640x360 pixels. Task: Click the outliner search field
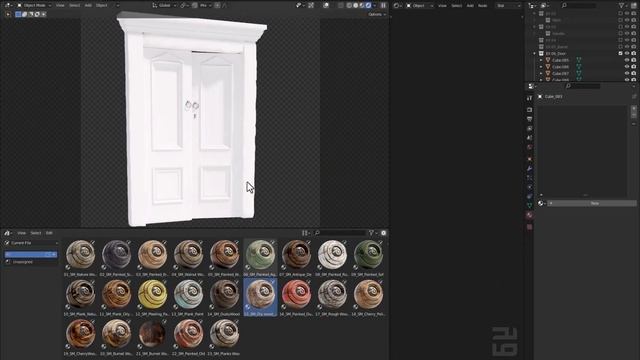pos(578,5)
